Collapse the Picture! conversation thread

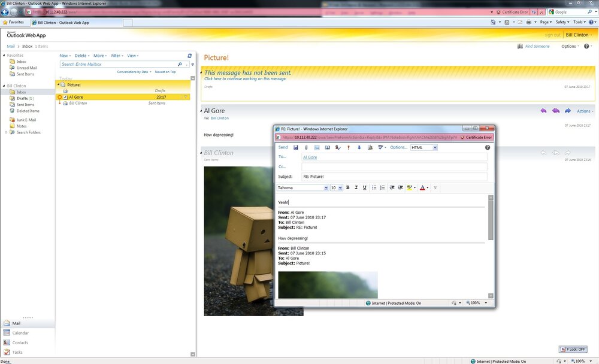59,84
